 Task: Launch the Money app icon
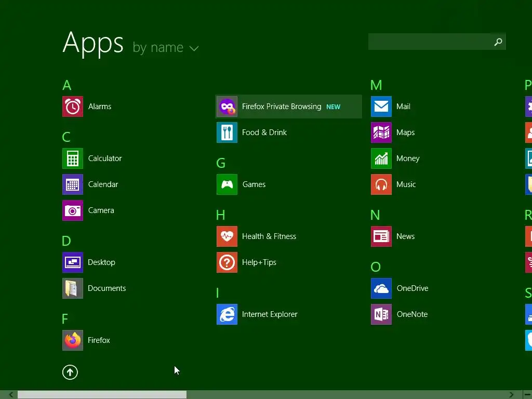(x=381, y=158)
